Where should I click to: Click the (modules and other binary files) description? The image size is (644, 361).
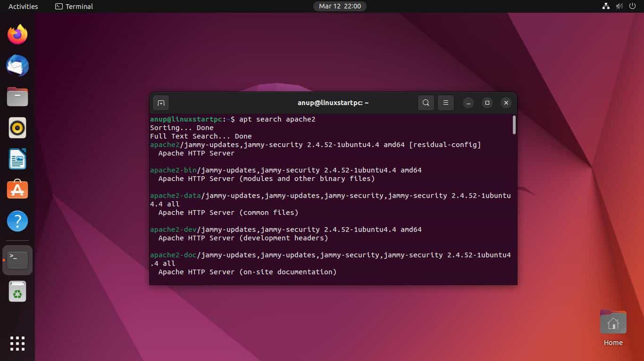pos(307,179)
